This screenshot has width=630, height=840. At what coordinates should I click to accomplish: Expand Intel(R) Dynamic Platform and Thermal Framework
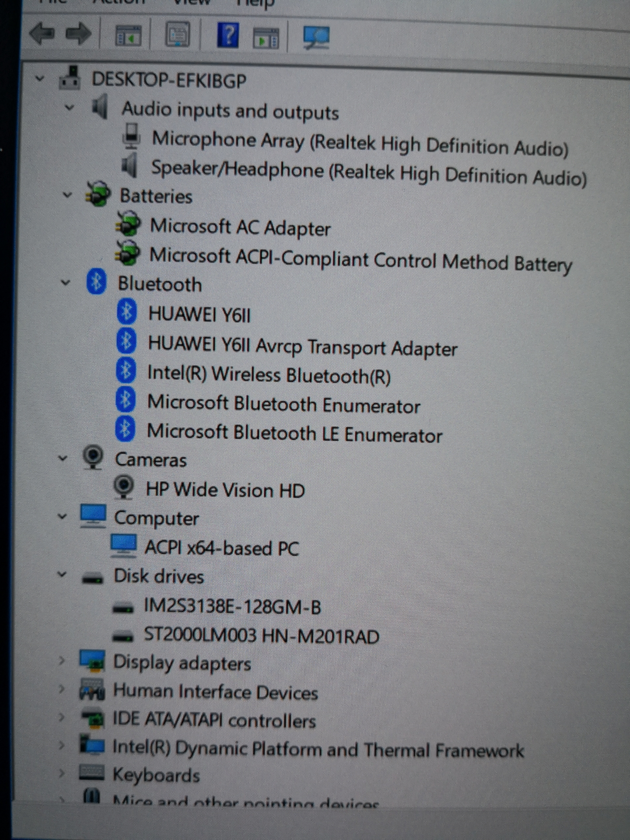[x=62, y=745]
